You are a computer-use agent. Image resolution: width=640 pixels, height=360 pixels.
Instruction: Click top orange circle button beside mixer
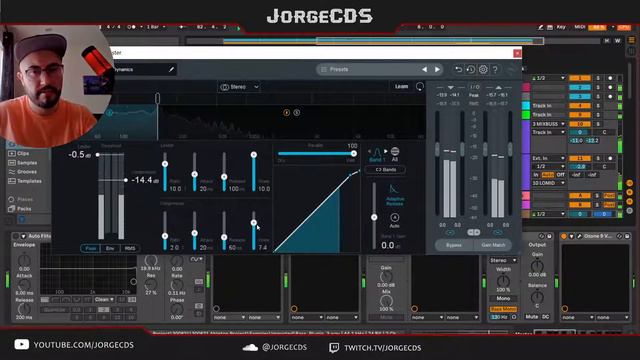tap(630, 183)
